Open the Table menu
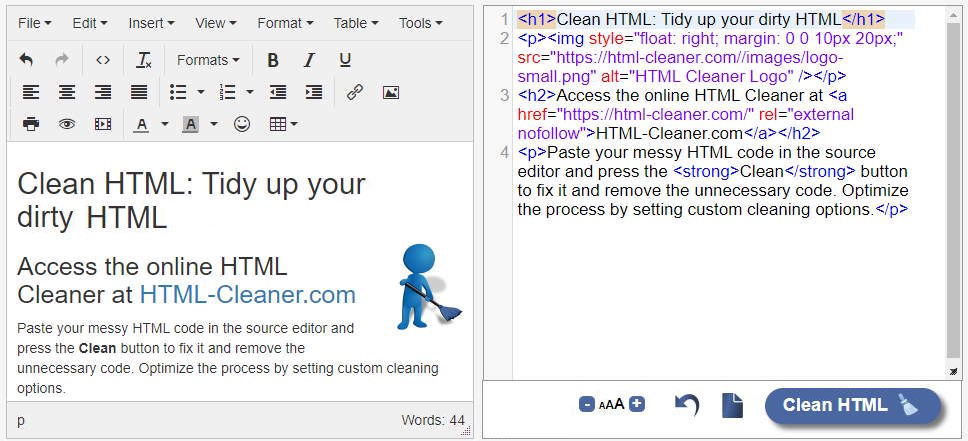 tap(356, 23)
